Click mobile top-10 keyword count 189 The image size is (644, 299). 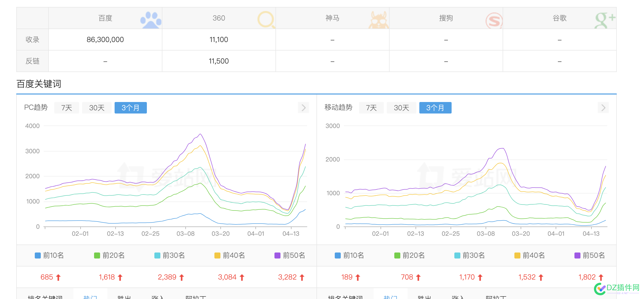(x=347, y=277)
